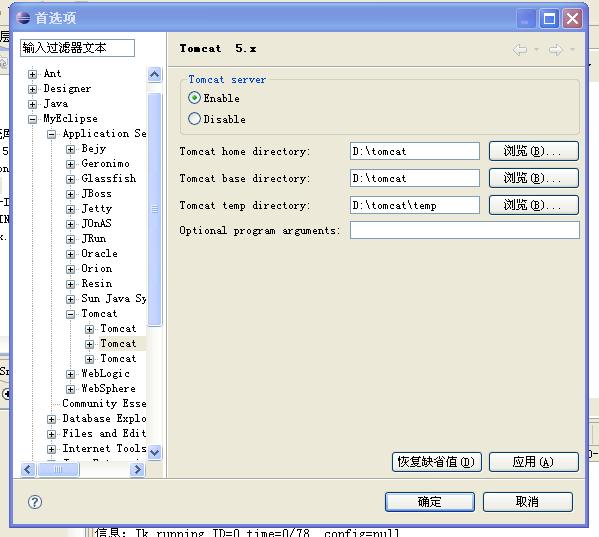Expand the Oracle tree node
599x537 pixels.
point(70,254)
